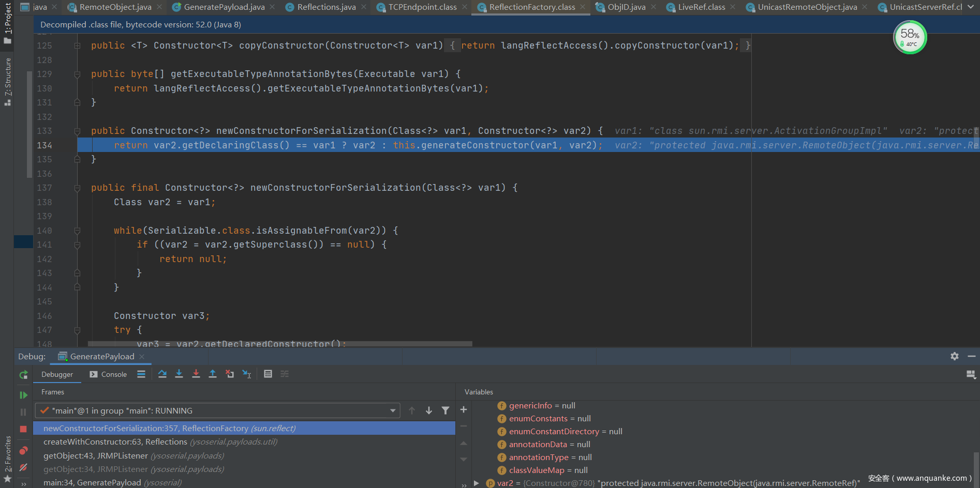
Task: Toggle code folding at line 133
Action: [x=77, y=131]
